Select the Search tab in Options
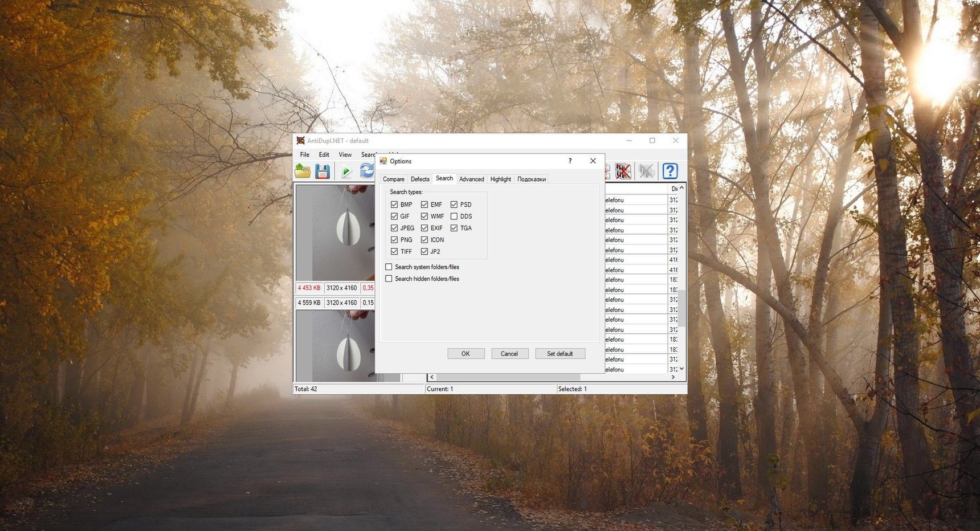Screen dimensions: 980x531 [x=444, y=178]
